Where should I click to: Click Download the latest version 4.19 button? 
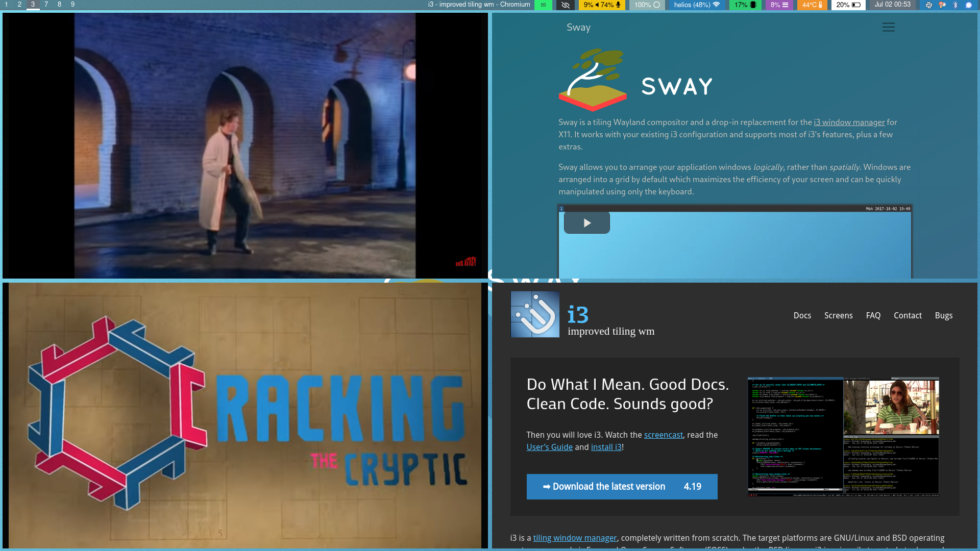tap(622, 487)
